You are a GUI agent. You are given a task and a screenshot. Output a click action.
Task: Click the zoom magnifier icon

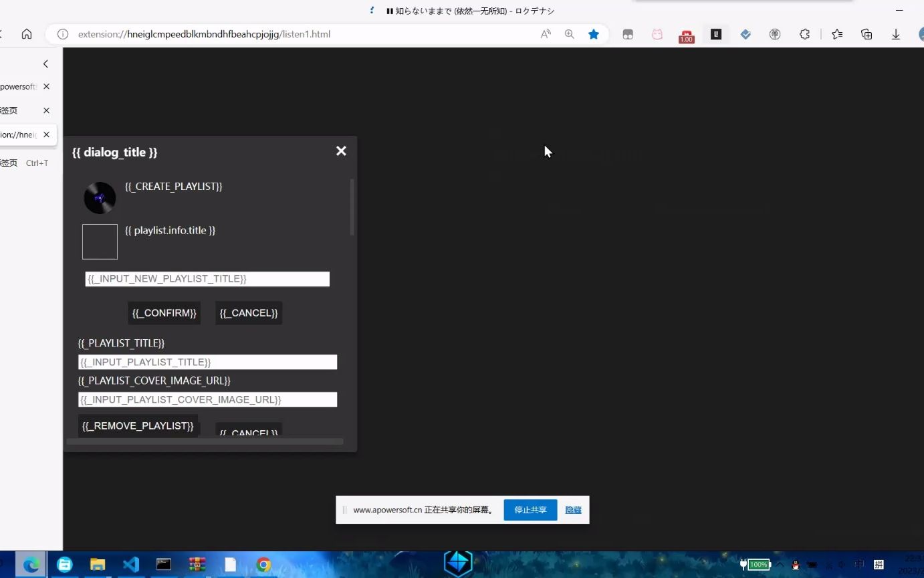coord(570,34)
